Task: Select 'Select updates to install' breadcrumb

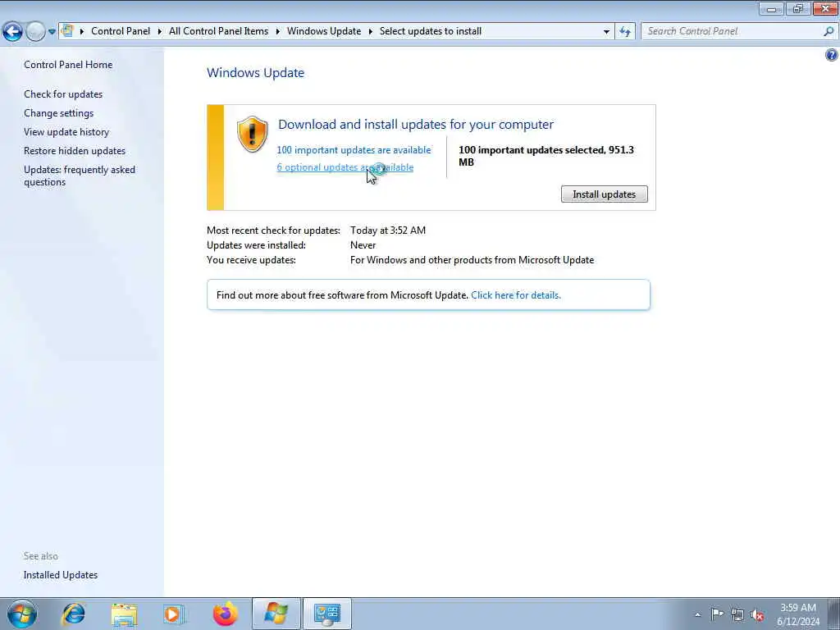Action: (x=431, y=31)
